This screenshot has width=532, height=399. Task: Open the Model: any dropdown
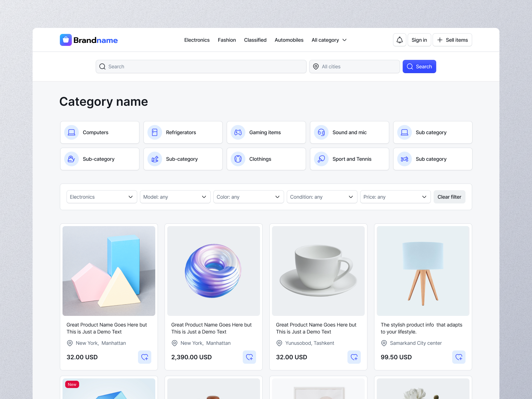point(175,197)
